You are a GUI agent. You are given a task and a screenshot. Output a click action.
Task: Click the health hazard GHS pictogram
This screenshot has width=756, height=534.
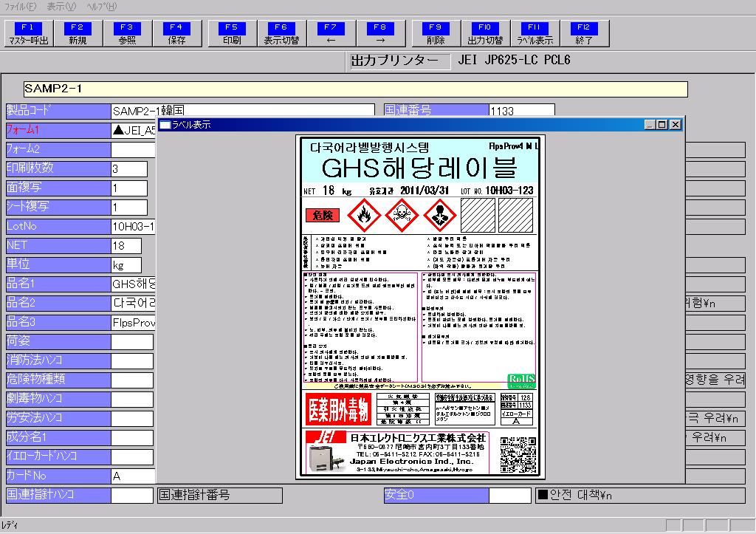click(x=440, y=216)
